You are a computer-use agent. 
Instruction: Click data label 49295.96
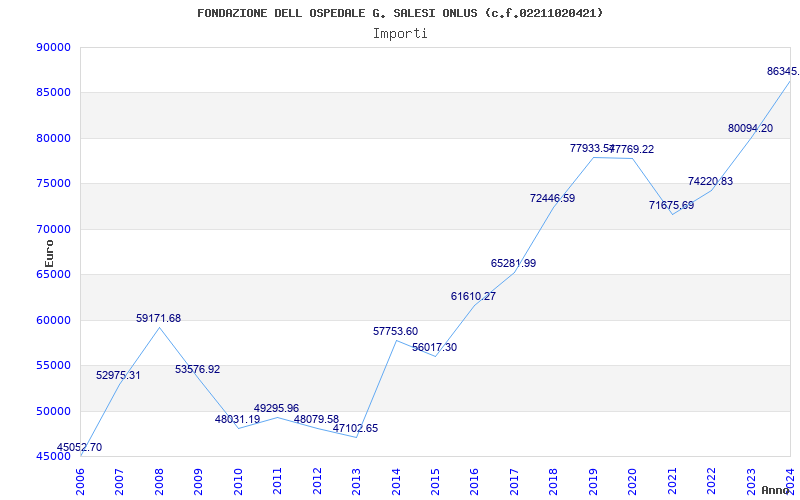point(277,409)
